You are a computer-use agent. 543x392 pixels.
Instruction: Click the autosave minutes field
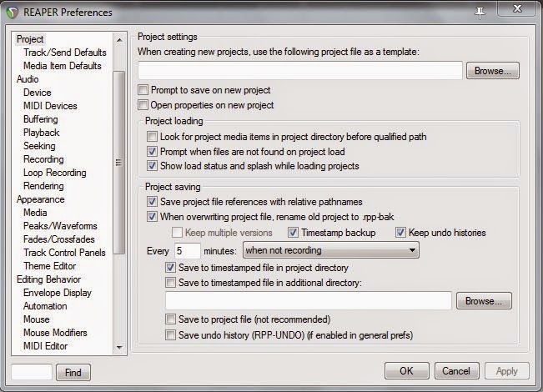click(x=187, y=250)
